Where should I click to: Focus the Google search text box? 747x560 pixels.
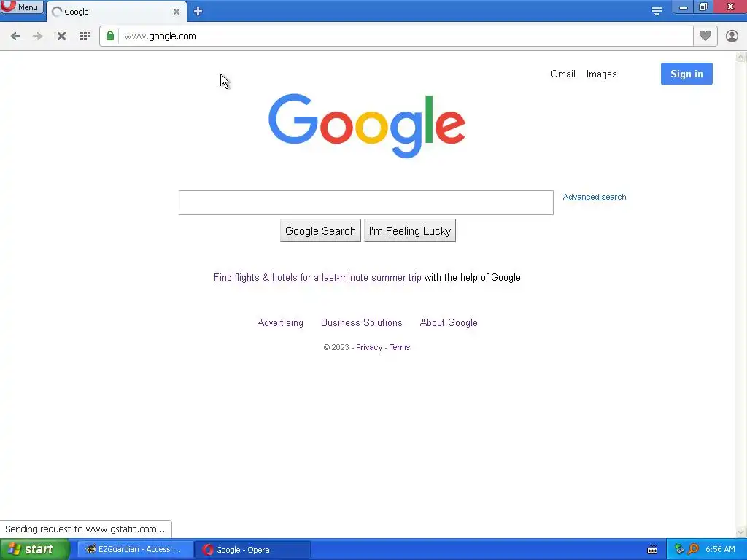(x=366, y=203)
